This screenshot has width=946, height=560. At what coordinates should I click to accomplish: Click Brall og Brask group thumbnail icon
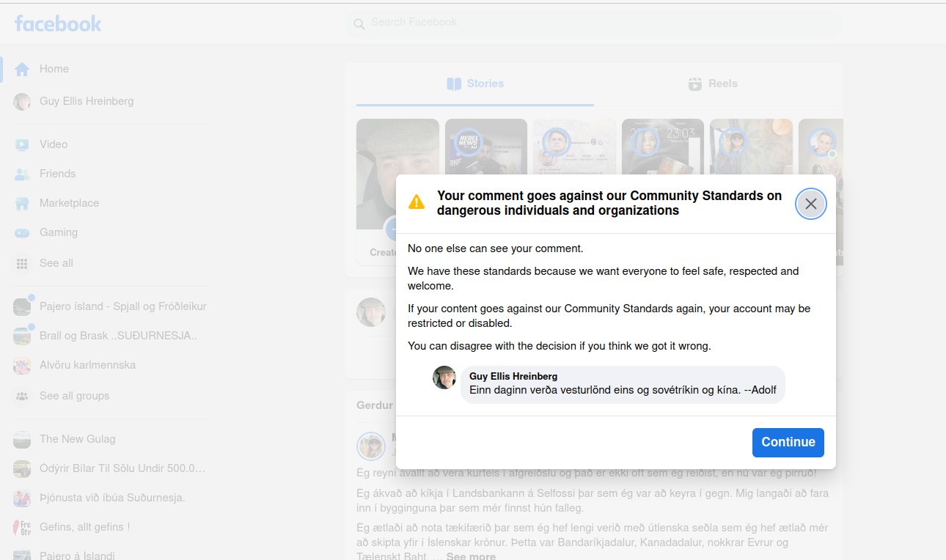22,336
